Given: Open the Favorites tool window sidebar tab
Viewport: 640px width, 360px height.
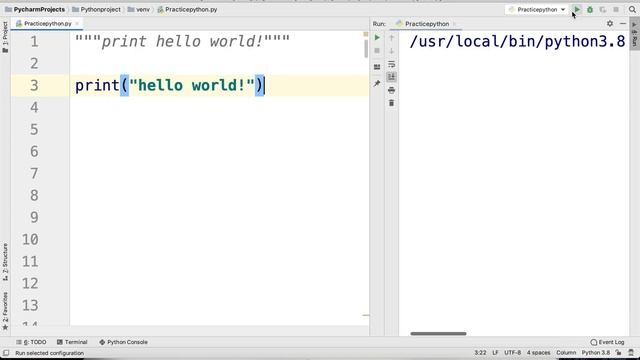Looking at the screenshot, I should coord(5,311).
